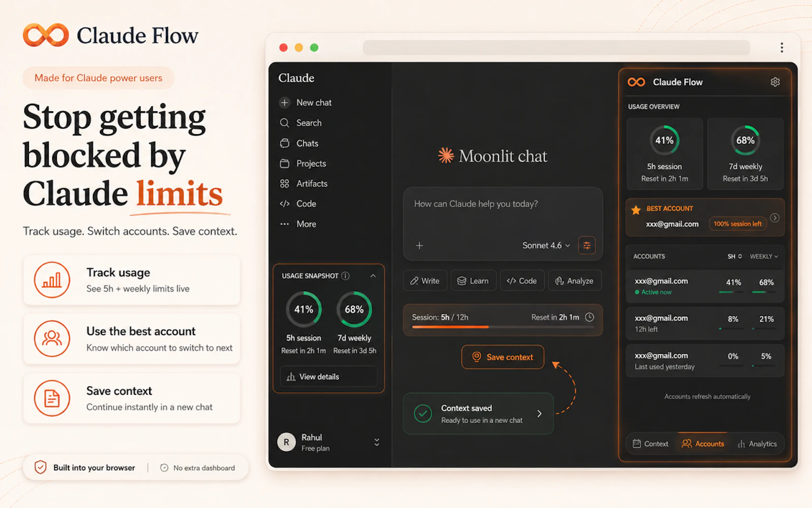Expand the More sidebar item

click(298, 224)
